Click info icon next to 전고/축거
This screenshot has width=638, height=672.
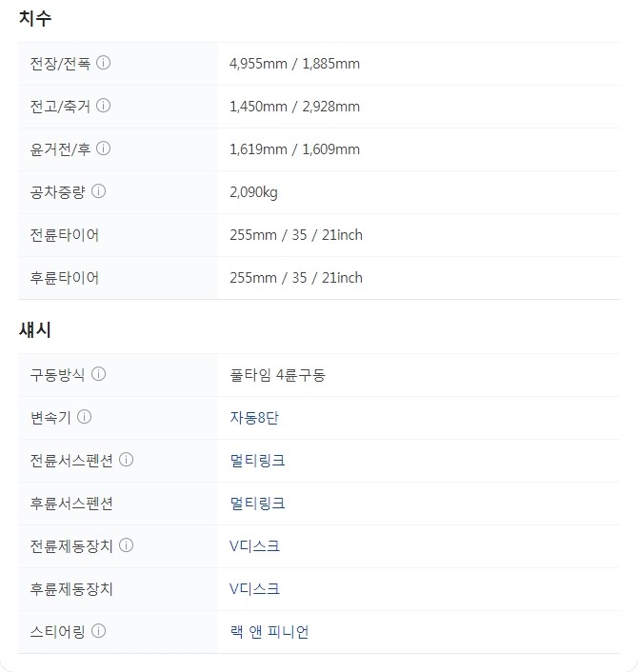click(104, 106)
